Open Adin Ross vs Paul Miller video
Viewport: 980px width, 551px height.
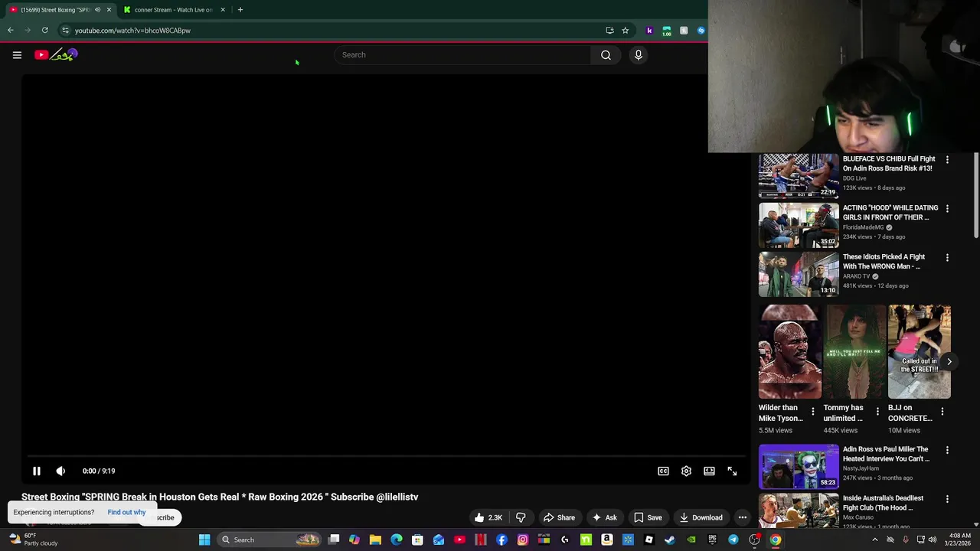pos(799,467)
